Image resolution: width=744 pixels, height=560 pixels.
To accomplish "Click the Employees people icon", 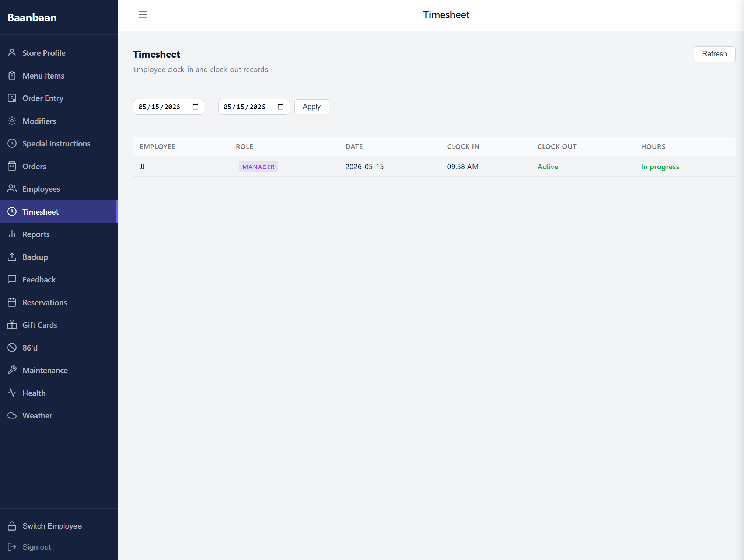I will 12,189.
